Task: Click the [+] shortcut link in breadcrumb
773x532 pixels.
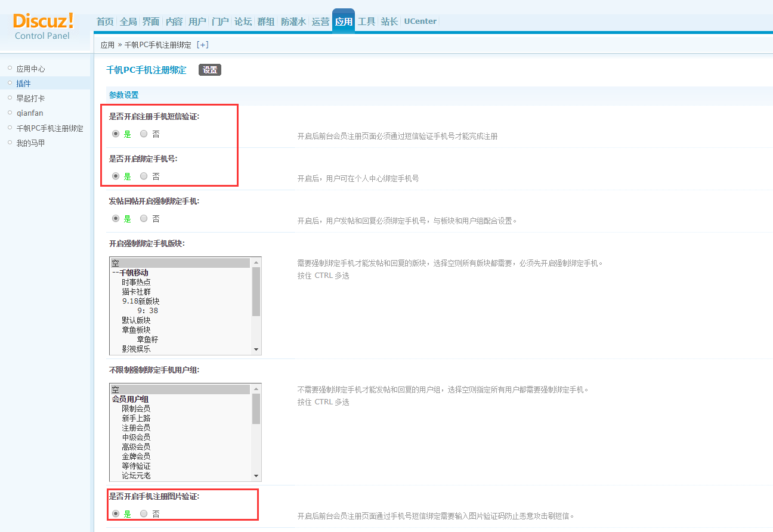Action: [203, 45]
